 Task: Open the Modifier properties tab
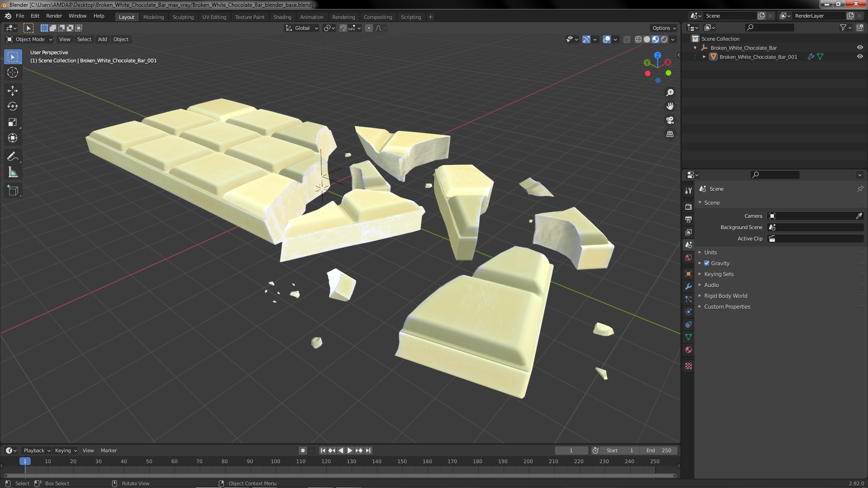point(689,286)
